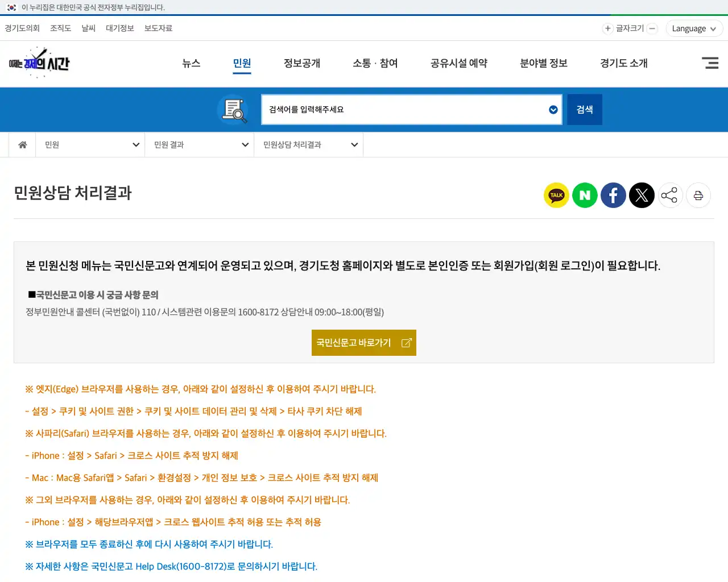Go to home via breadcrumb house icon
This screenshot has height=582, width=728.
[x=23, y=145]
